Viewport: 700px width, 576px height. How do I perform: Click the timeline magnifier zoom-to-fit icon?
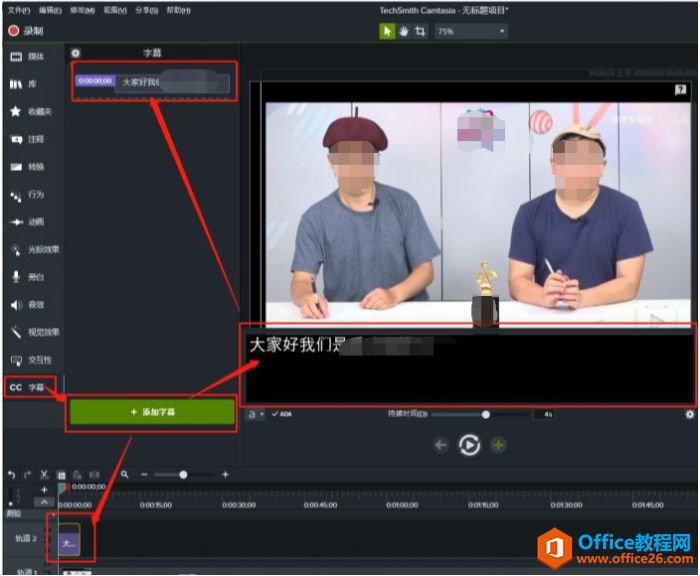tap(125, 474)
